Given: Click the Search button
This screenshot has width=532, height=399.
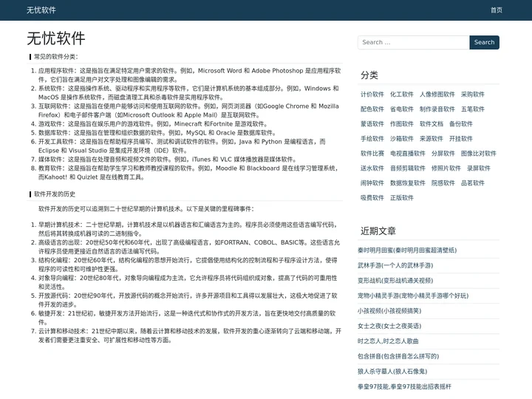Looking at the screenshot, I should [x=484, y=42].
